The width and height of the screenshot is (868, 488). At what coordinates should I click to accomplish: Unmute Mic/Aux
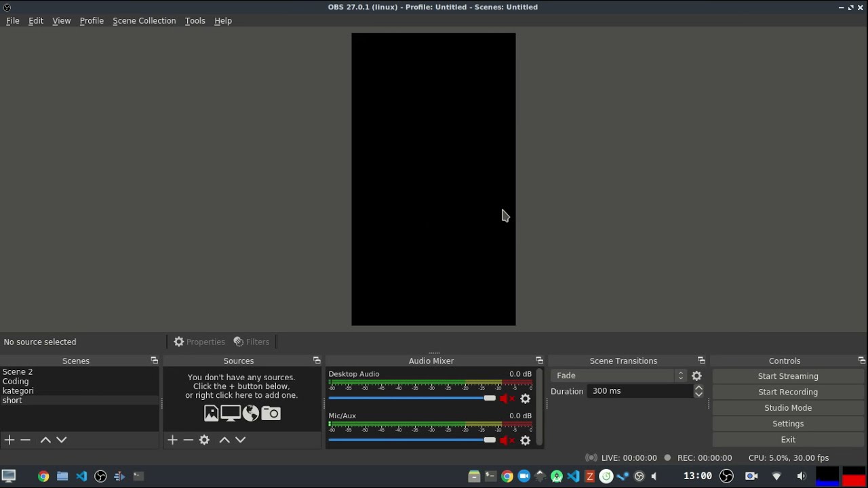point(507,441)
